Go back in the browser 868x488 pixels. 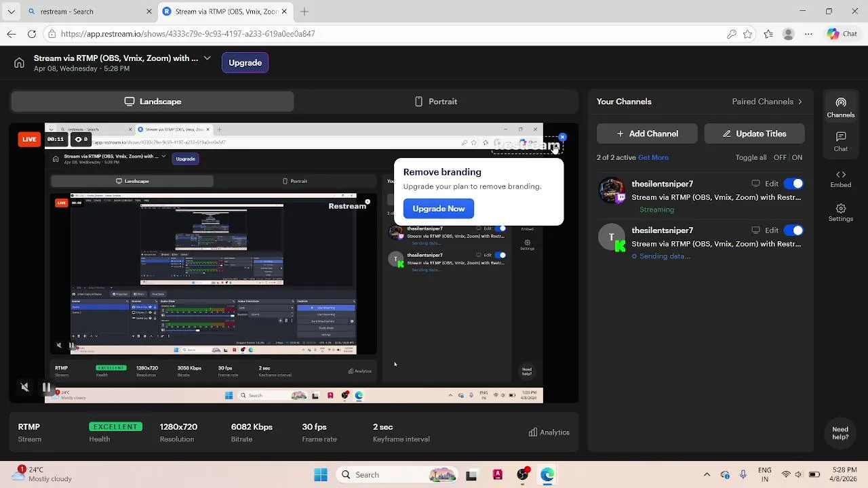(x=12, y=34)
